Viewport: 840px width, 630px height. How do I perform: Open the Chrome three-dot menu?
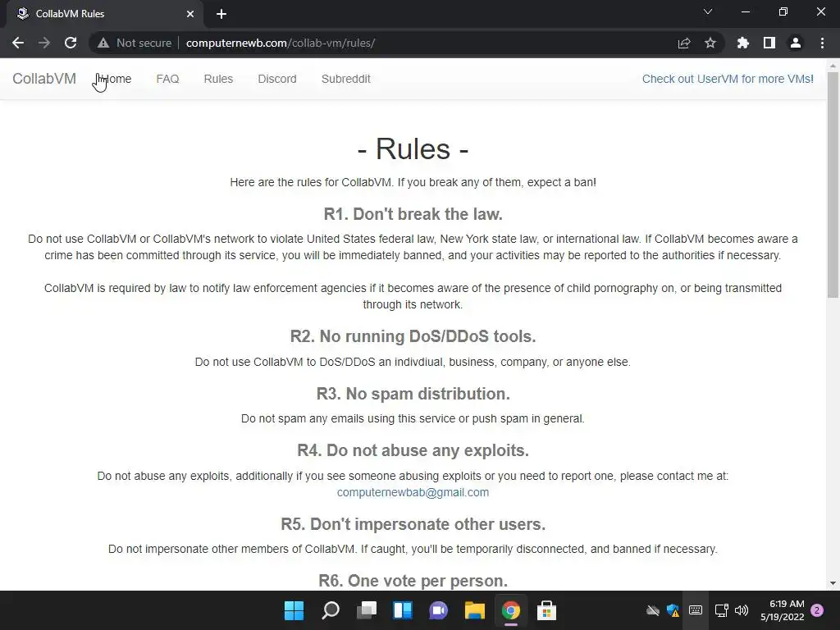tap(822, 43)
